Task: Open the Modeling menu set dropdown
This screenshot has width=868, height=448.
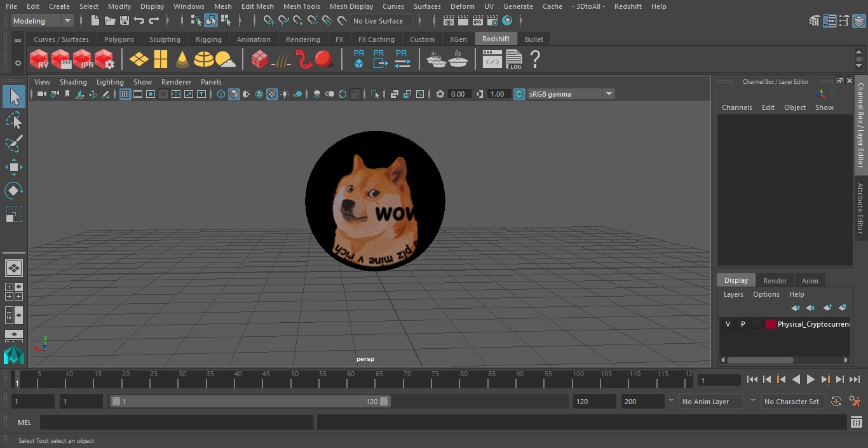Action: click(x=43, y=21)
